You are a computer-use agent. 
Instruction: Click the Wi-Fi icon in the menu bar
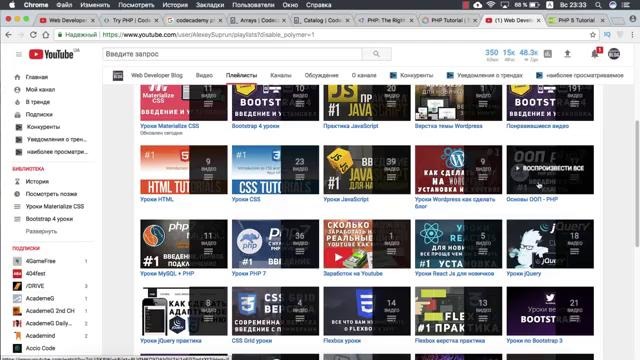[491, 5]
